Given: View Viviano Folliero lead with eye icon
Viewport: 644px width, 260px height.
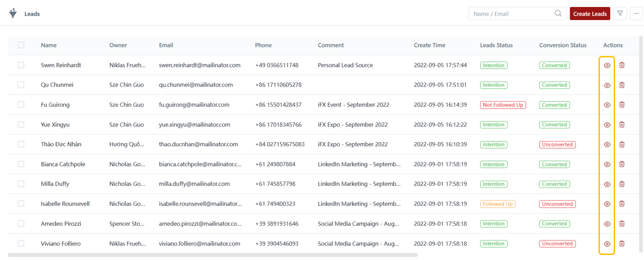Looking at the screenshot, I should tap(607, 244).
